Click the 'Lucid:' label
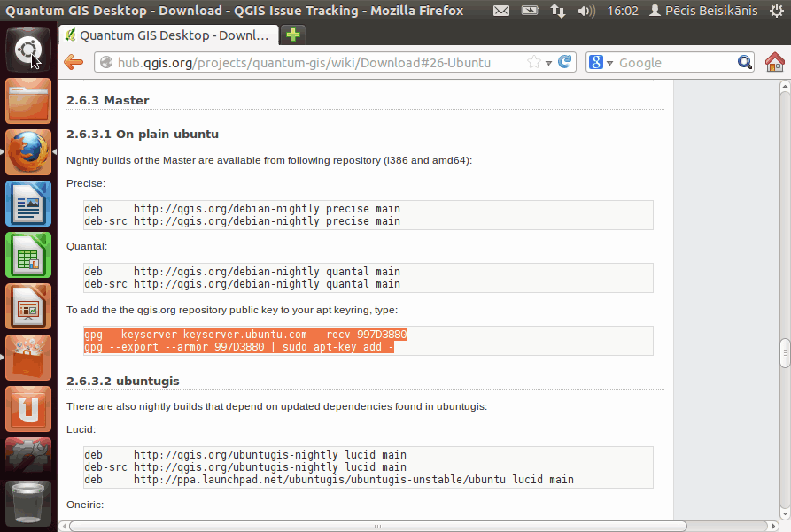This screenshot has height=532, width=791. [x=81, y=429]
